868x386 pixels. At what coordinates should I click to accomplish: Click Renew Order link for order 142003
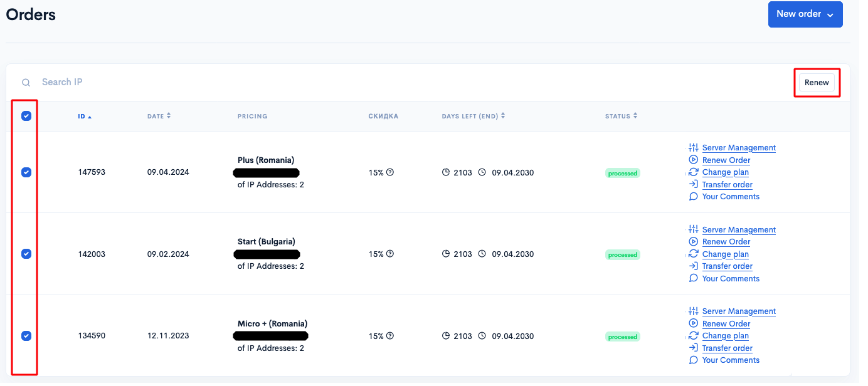coord(726,241)
